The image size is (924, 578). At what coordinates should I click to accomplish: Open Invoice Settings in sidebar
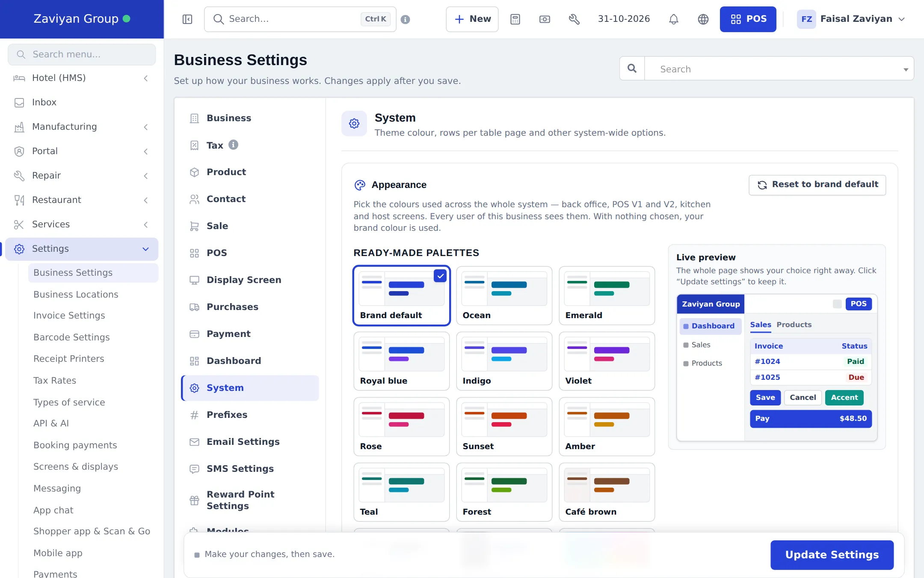tap(69, 316)
